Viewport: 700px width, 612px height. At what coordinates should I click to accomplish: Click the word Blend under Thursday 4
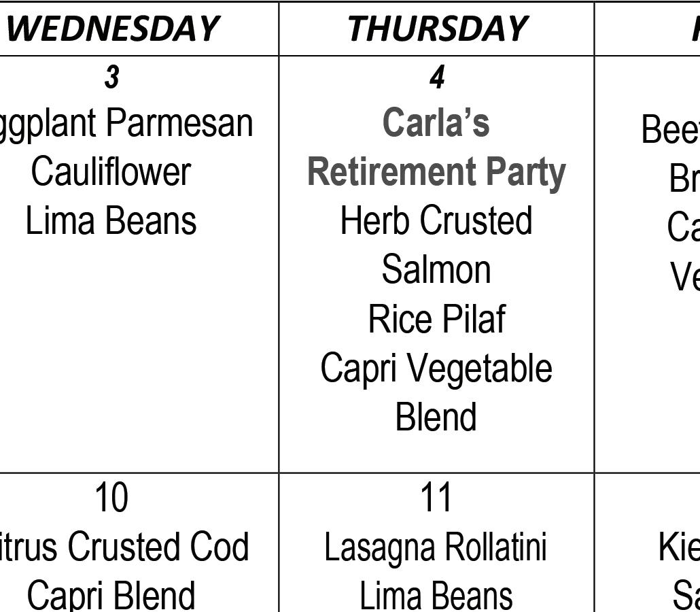click(x=436, y=417)
